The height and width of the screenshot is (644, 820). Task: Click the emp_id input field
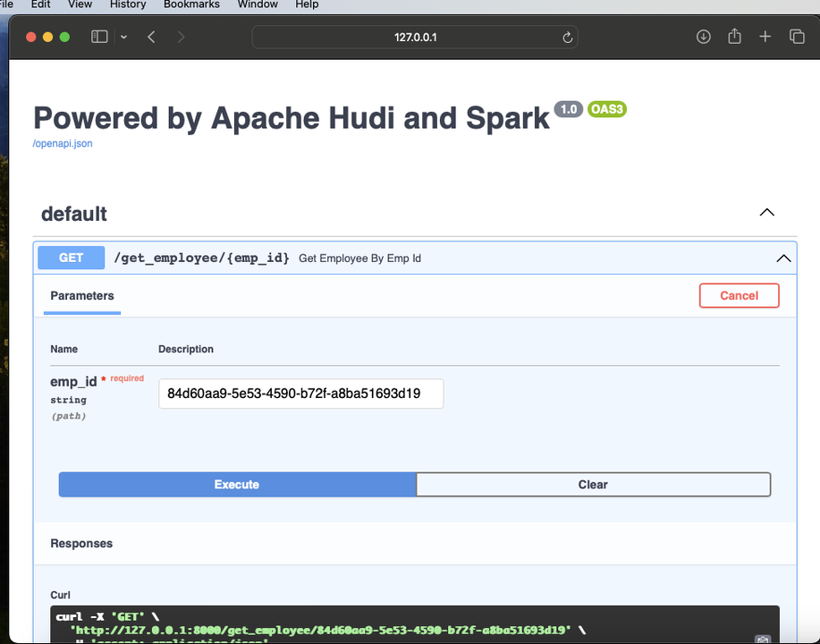coord(301,394)
